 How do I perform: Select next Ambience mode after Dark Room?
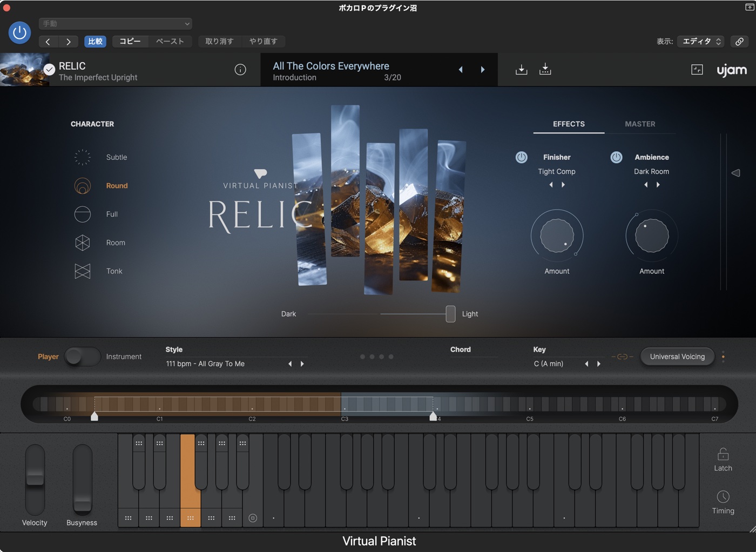pyautogui.click(x=658, y=185)
